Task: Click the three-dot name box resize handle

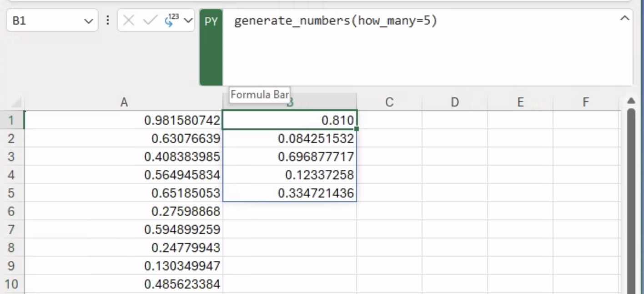Action: [108, 20]
